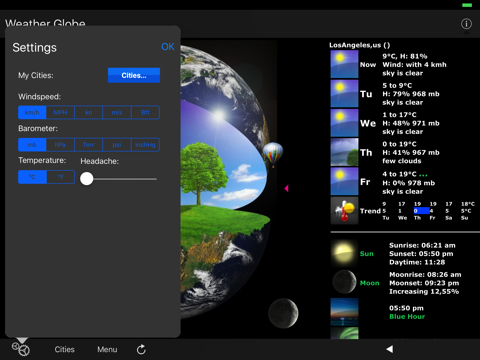Open the Now weather sun icon
Viewport: 480px width, 360px height.
[x=344, y=64]
